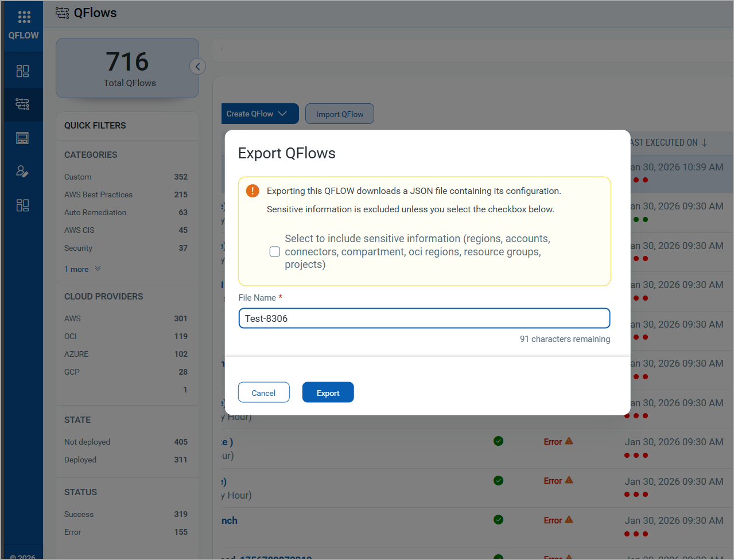Image resolution: width=734 pixels, height=560 pixels.
Task: Filter by Security category
Action: click(x=78, y=248)
